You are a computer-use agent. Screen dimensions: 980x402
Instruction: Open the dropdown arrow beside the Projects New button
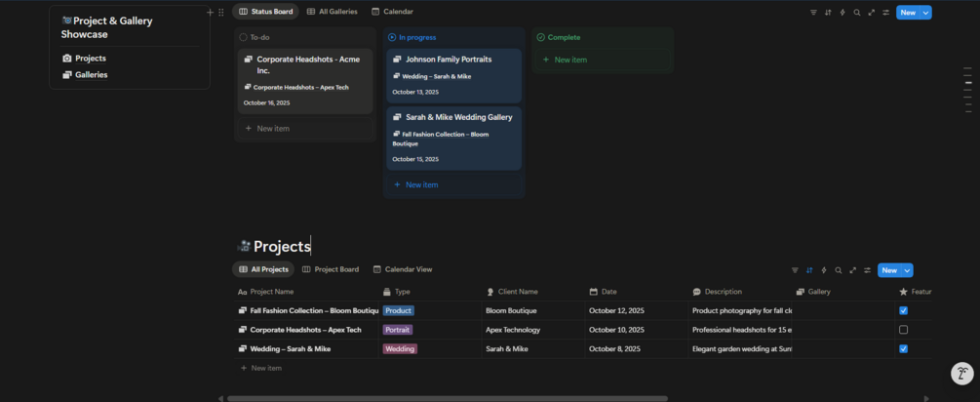coord(908,270)
